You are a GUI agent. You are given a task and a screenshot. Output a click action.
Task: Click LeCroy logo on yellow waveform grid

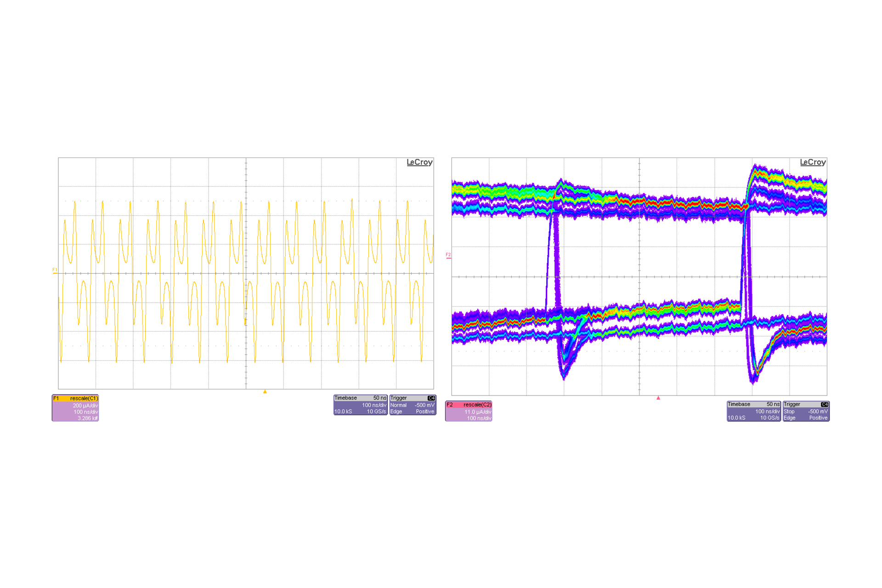click(x=419, y=162)
